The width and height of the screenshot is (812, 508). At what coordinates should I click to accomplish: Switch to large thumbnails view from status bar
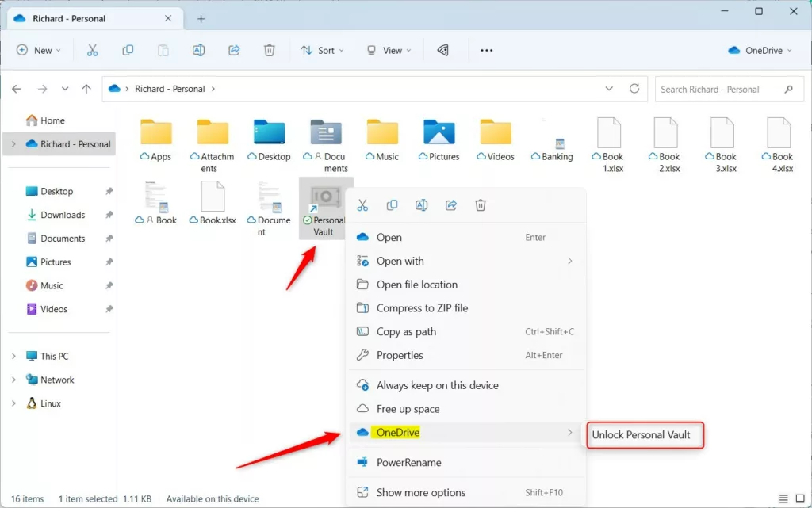click(x=799, y=499)
